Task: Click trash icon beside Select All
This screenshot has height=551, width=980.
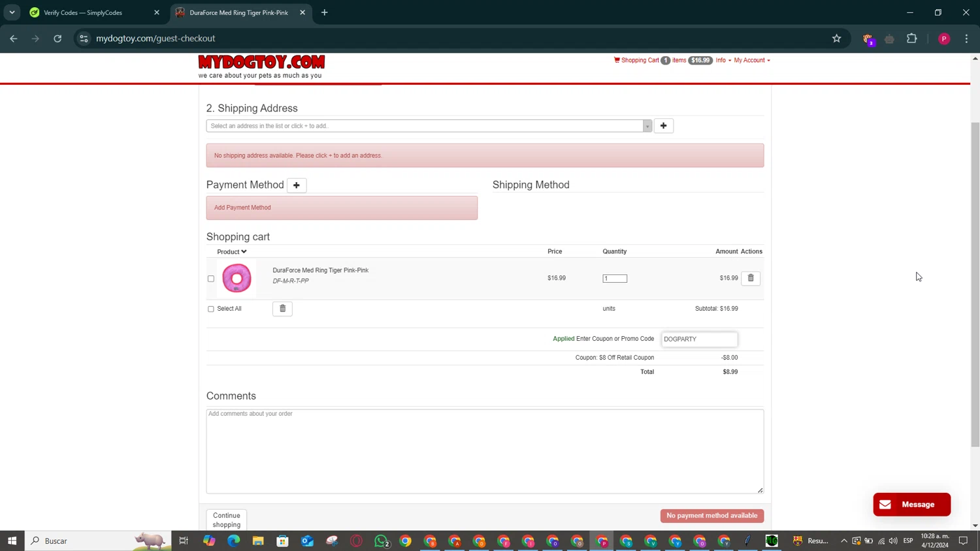Action: point(282,309)
